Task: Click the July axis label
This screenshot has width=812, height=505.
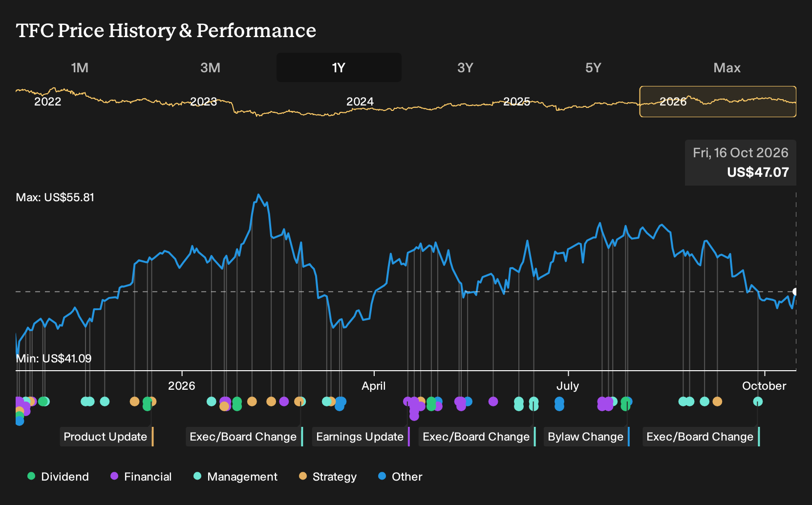Action: (x=567, y=386)
